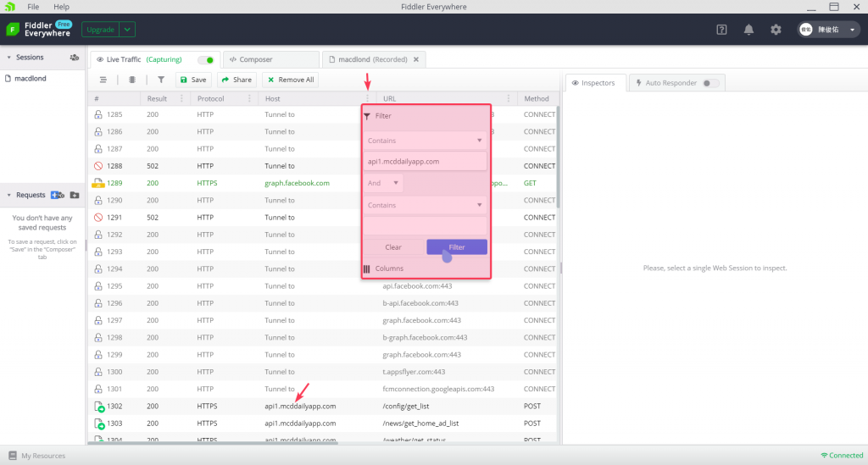The image size is (868, 465).
Task: Click the Connected status indicator
Action: pos(842,456)
